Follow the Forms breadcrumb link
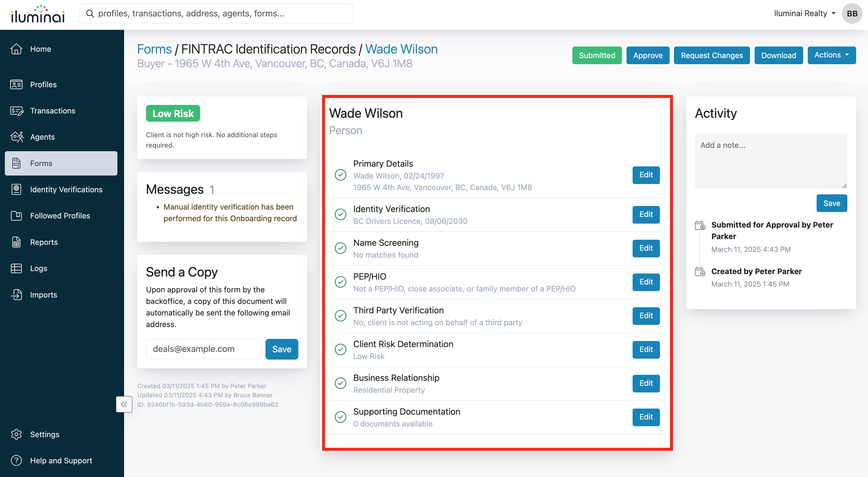This screenshot has height=477, width=868. tap(154, 49)
